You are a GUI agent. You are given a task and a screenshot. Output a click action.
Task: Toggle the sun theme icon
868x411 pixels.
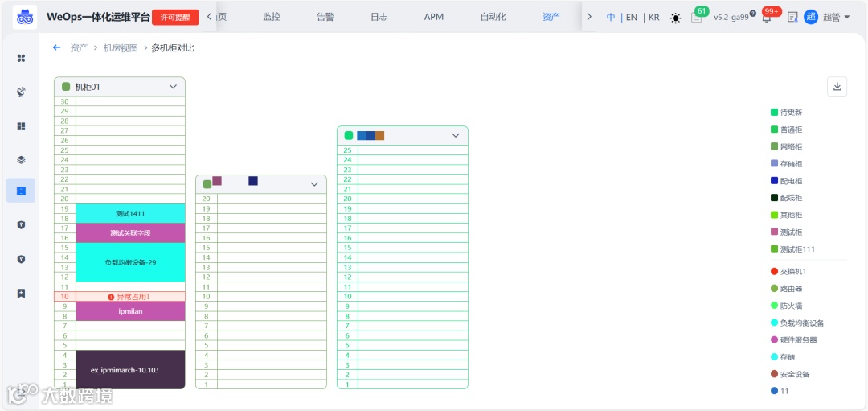point(675,18)
